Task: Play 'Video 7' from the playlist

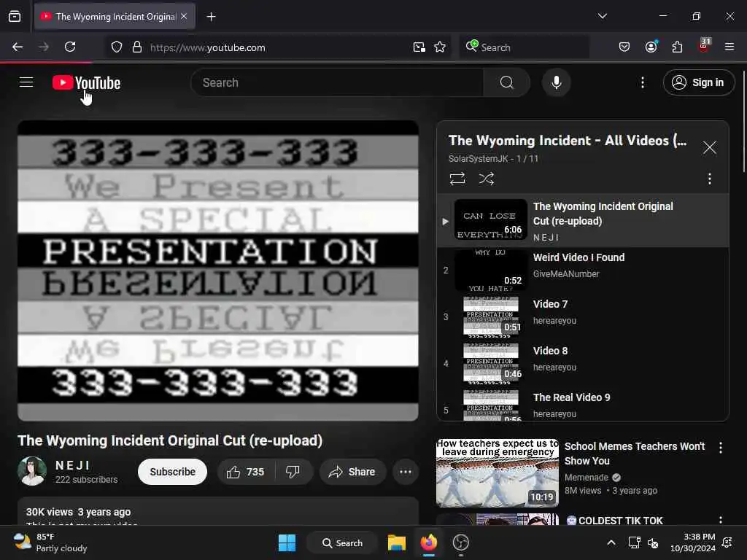Action: click(x=582, y=316)
